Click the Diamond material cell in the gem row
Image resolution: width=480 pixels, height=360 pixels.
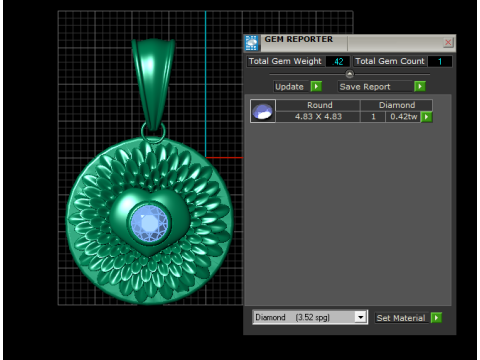pyautogui.click(x=397, y=105)
